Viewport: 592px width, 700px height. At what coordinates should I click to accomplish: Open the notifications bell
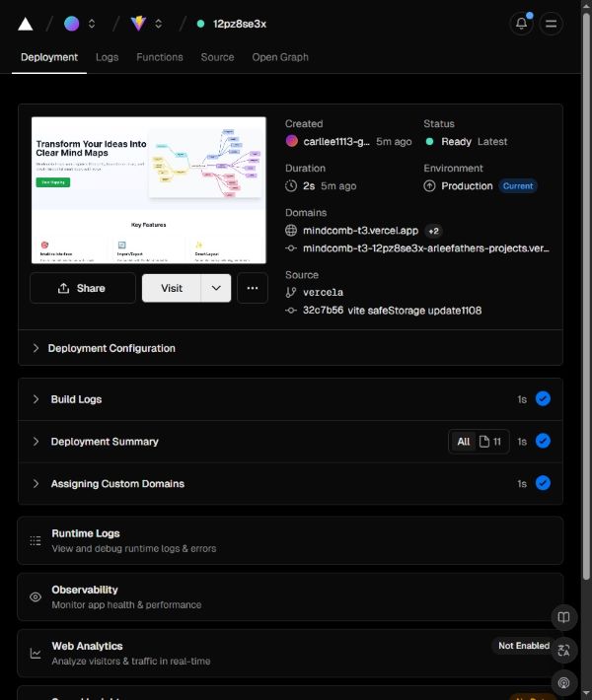(521, 24)
